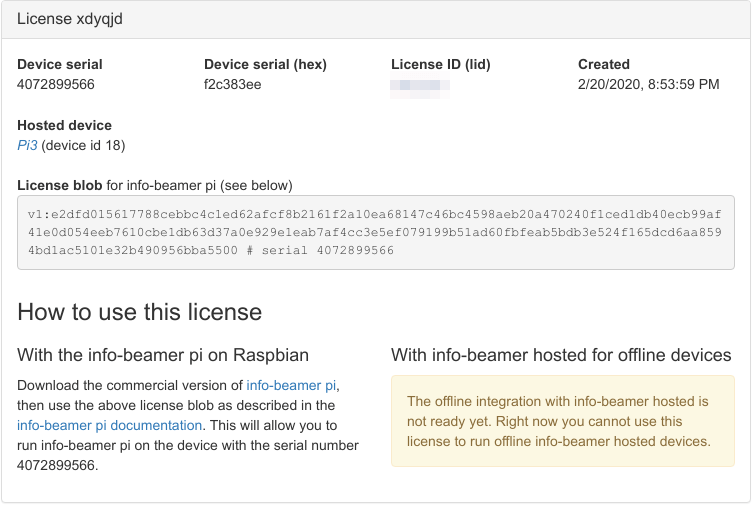Select the device serial value 4072899566 at top
This screenshot has width=752, height=505.
(x=56, y=85)
